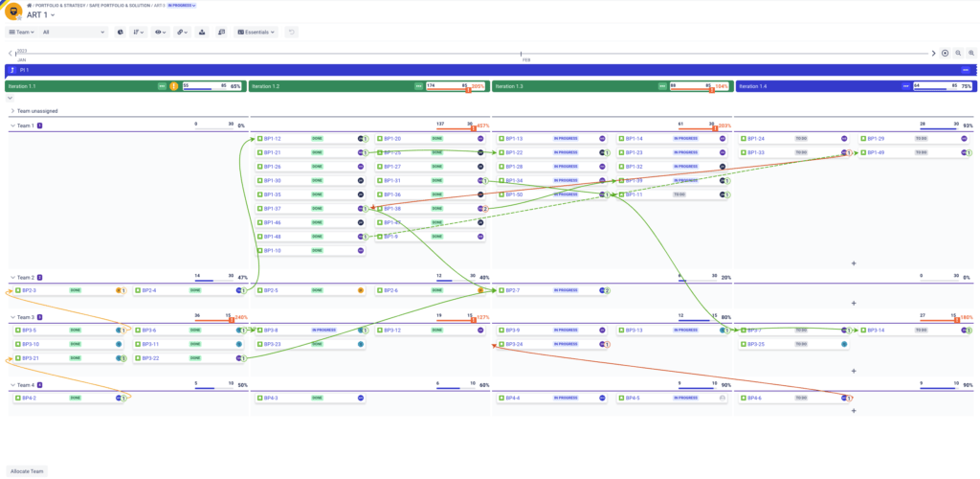Open Iteration 1.3 more options menu

(662, 86)
